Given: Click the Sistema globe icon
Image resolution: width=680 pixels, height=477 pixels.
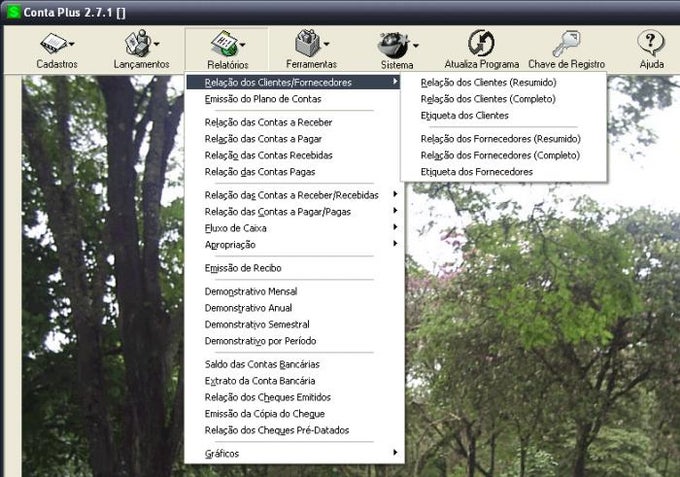Looking at the screenshot, I should [x=393, y=45].
